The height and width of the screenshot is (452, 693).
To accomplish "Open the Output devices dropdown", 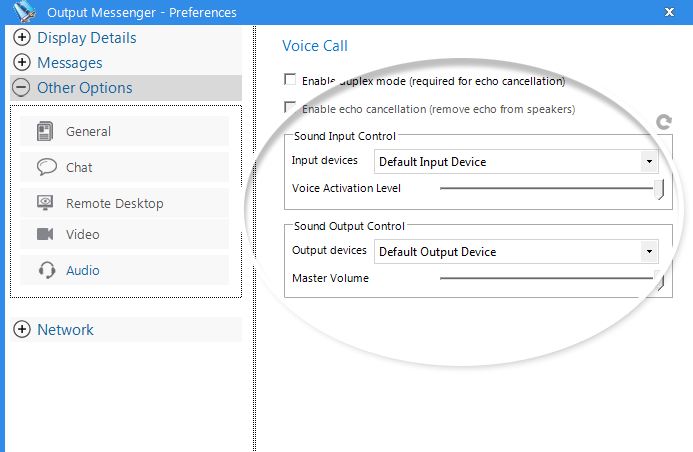I will coord(516,252).
